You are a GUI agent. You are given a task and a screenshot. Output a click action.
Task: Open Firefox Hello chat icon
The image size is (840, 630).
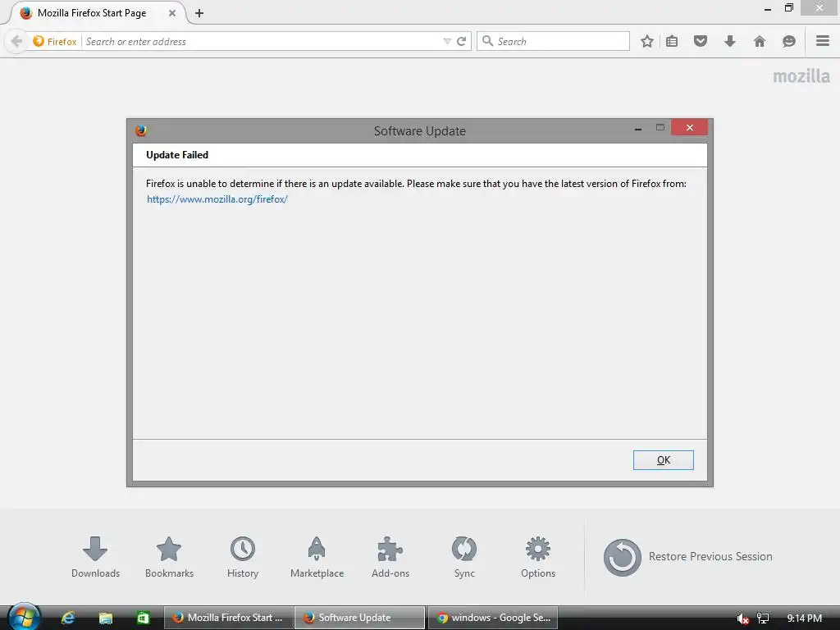[x=788, y=41]
